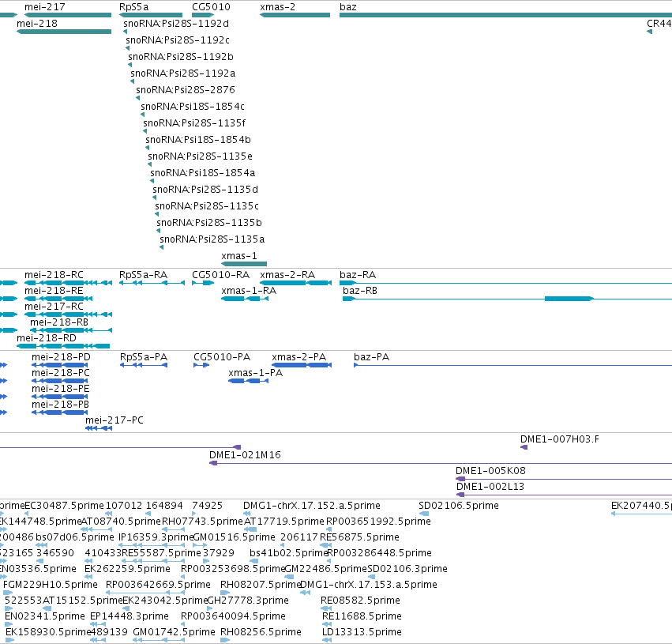Click mei-218-RB transcript

point(71,330)
